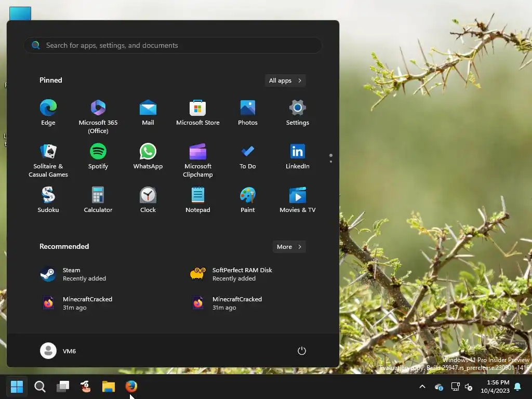Viewport: 532px width, 399px height.
Task: Click the muted volume tray icon
Action: click(x=469, y=387)
